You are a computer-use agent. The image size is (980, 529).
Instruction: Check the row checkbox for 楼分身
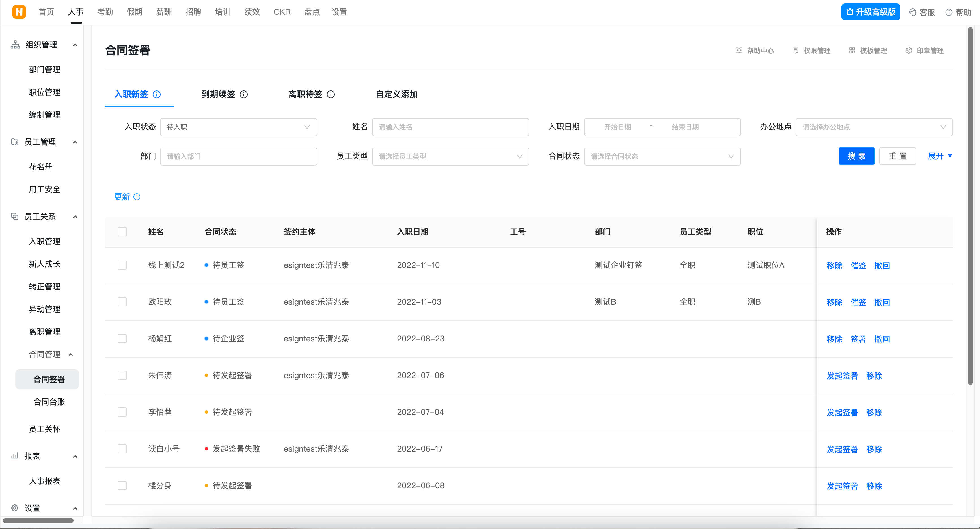point(122,486)
